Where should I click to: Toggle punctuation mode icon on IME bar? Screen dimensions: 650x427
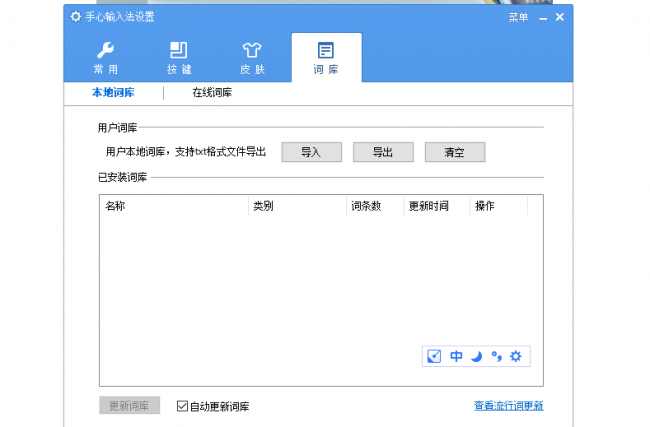tap(496, 356)
